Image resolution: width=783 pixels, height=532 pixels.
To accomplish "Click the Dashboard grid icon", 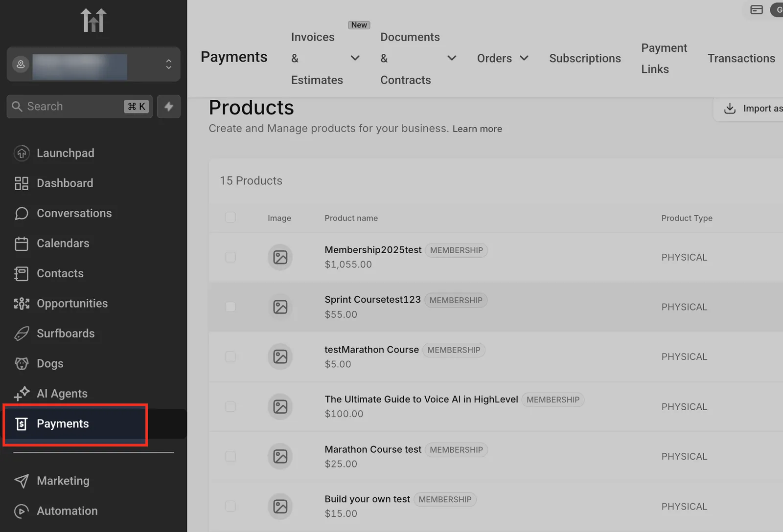I will (x=22, y=183).
